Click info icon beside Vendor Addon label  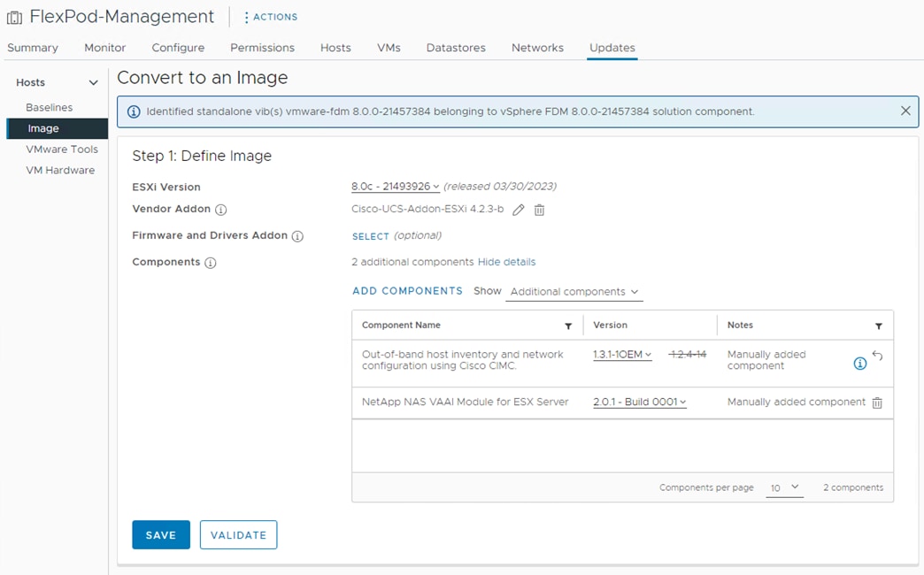[221, 210]
